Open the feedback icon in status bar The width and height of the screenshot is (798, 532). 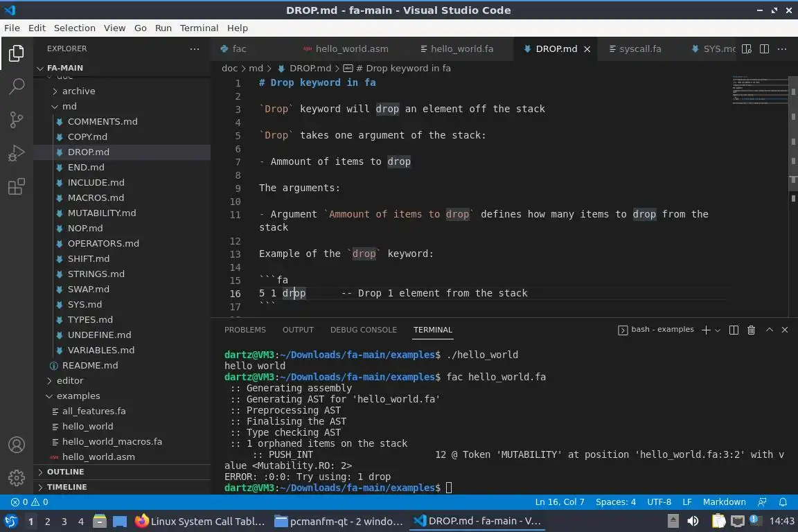tap(762, 502)
